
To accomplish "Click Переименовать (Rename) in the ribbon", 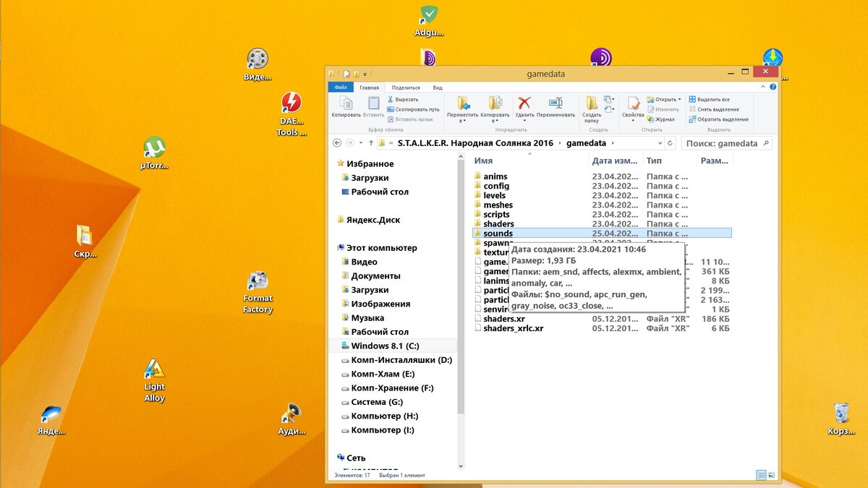I will coord(556,107).
